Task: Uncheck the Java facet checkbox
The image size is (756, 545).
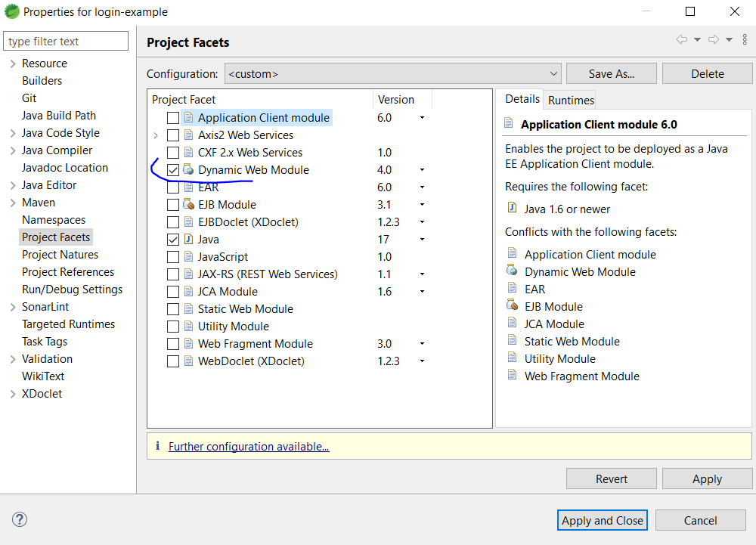Action: [x=173, y=239]
